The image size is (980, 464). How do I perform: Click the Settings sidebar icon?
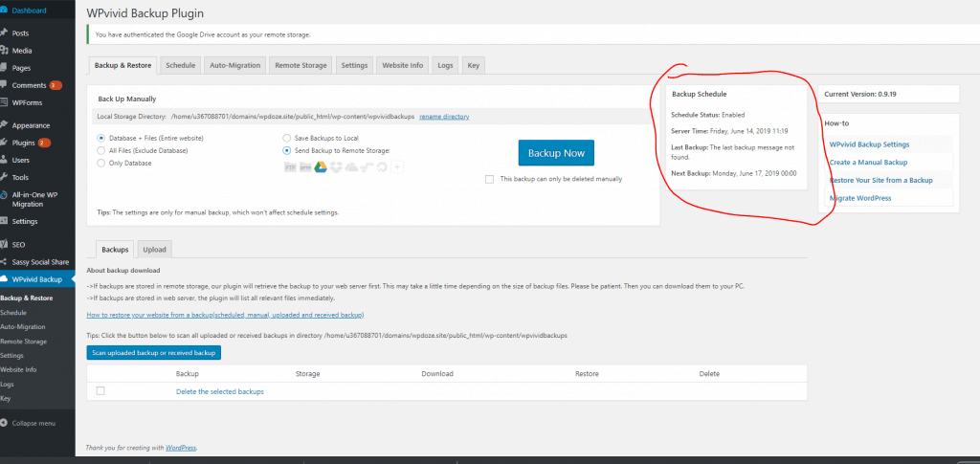(5, 221)
